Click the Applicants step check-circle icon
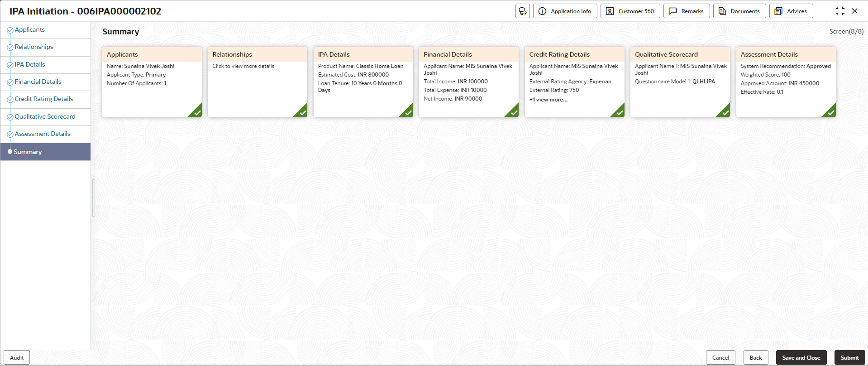Image resolution: width=868 pixels, height=366 pixels. (10, 30)
